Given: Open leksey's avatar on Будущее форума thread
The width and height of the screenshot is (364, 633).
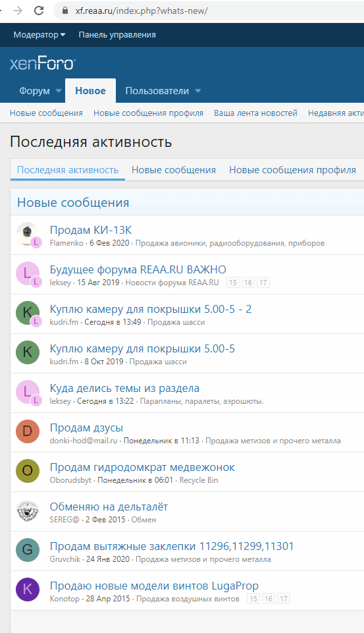Looking at the screenshot, I should click(28, 273).
